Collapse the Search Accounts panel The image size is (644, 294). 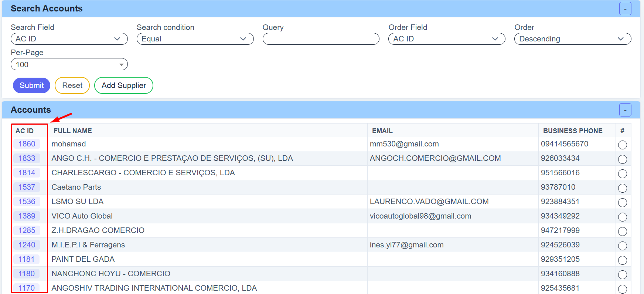click(625, 9)
